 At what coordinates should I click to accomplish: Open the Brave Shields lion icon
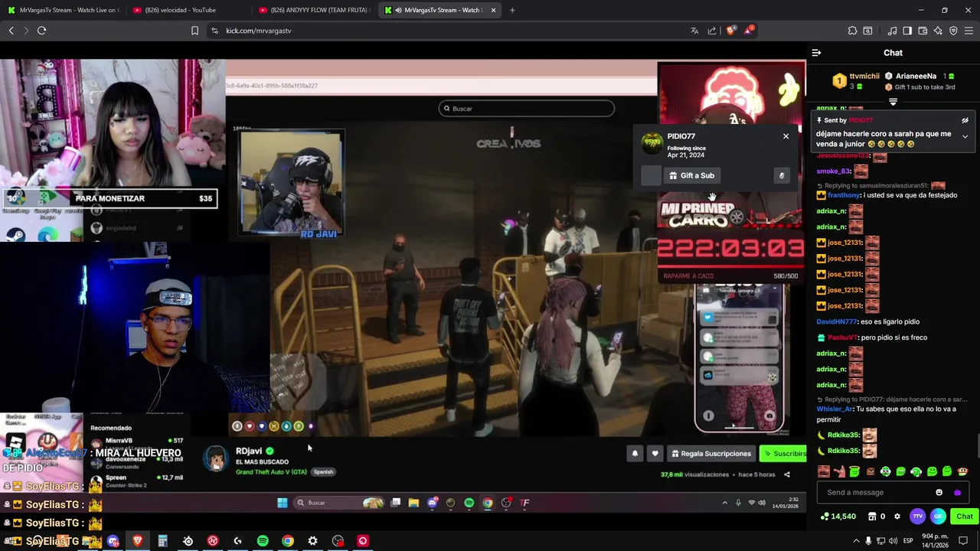[730, 31]
